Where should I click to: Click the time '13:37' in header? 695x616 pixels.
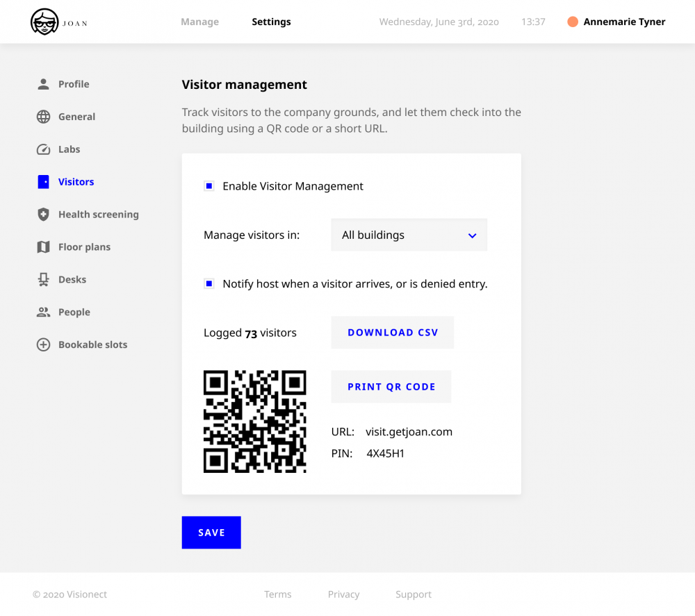533,22
